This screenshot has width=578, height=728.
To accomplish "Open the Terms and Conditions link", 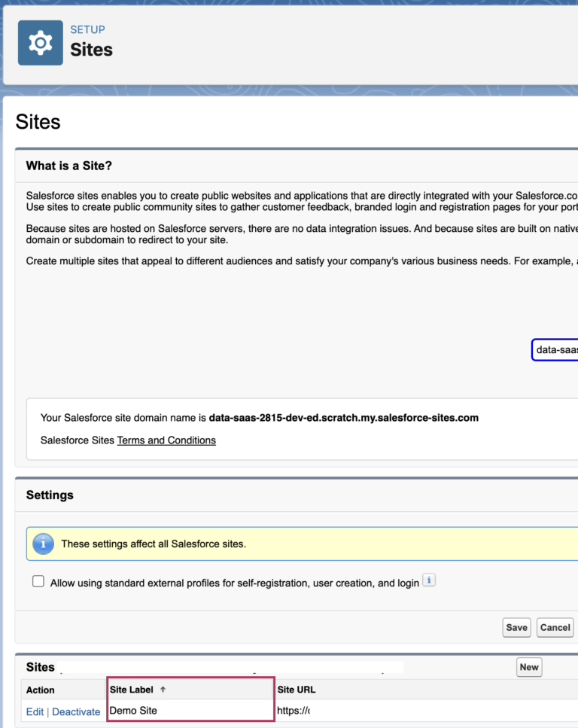I will coord(166,440).
